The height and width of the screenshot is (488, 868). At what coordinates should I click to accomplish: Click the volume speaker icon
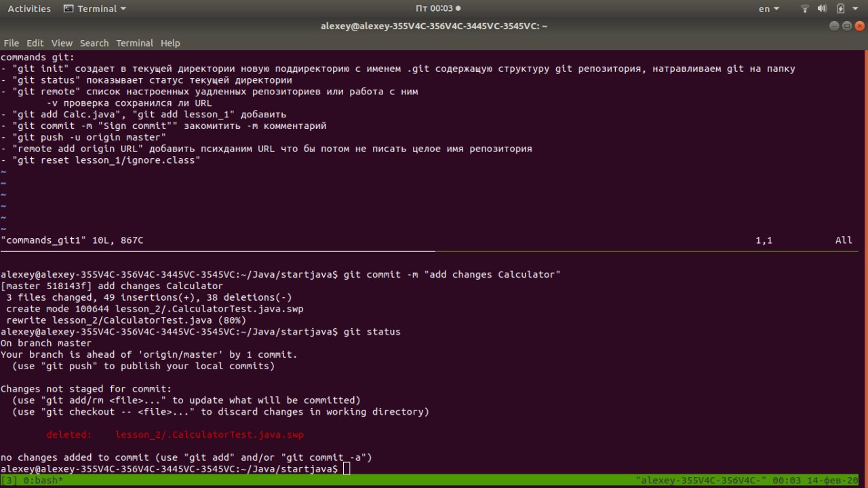(823, 9)
